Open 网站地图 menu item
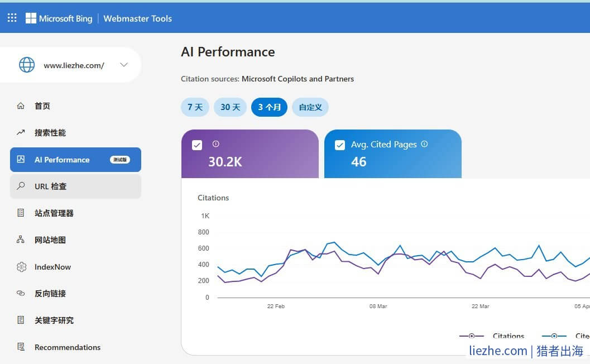The height and width of the screenshot is (364, 590). pyautogui.click(x=75, y=240)
